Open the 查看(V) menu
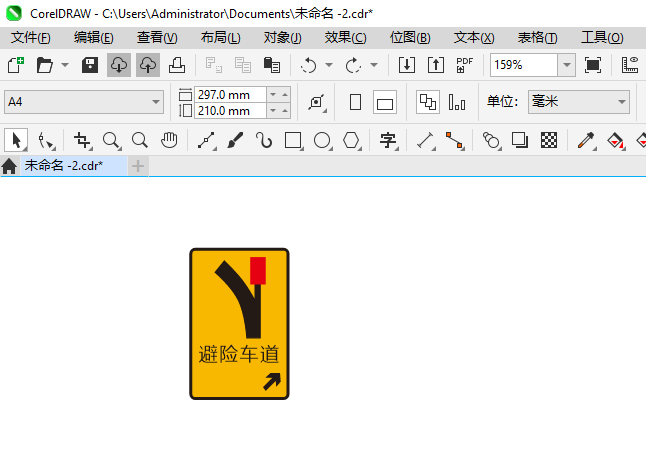Screen dimensions: 646x452 (157, 37)
